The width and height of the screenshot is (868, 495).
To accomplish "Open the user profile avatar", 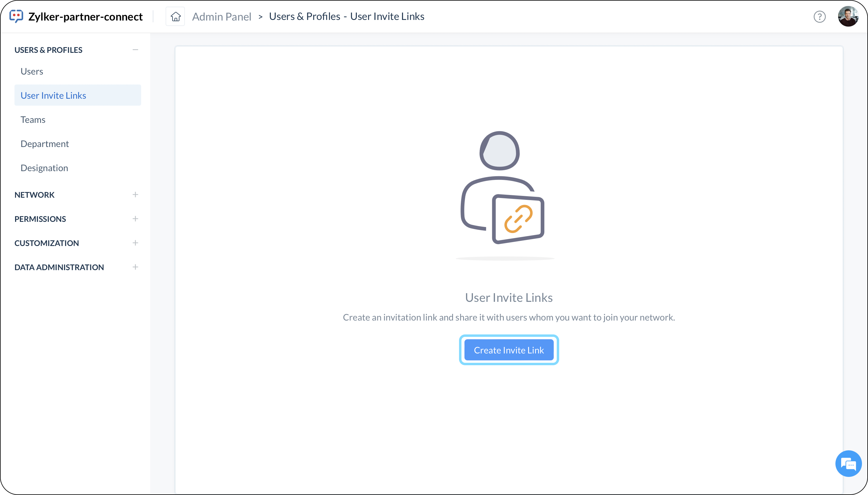I will 848,16.
